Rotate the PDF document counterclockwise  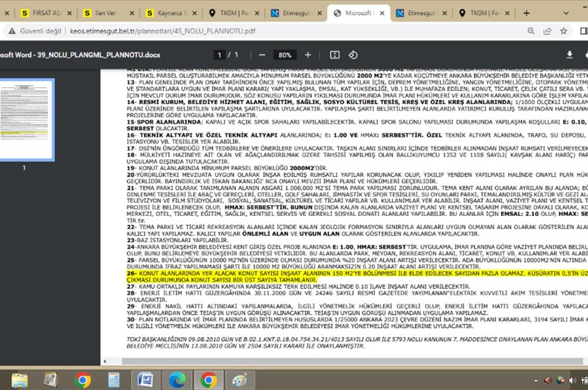coord(353,55)
